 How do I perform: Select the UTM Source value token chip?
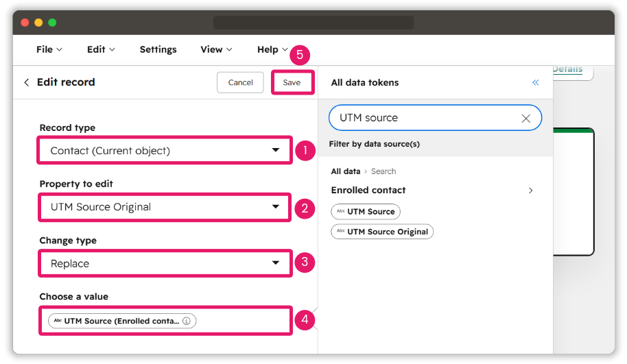pyautogui.click(x=122, y=321)
